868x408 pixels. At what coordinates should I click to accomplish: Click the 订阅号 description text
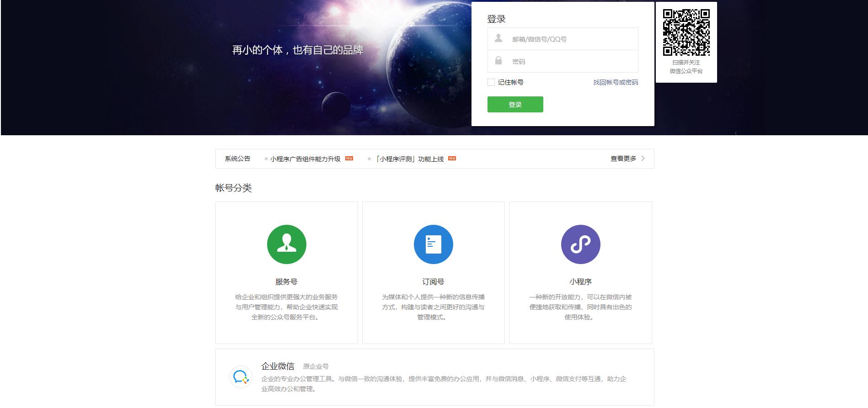pyautogui.click(x=433, y=307)
